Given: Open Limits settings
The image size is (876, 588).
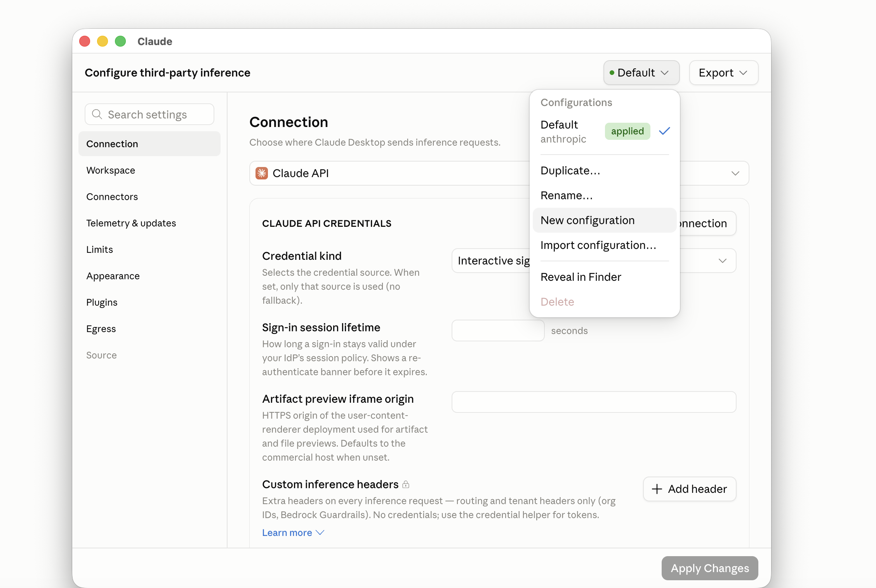Looking at the screenshot, I should tap(149, 249).
